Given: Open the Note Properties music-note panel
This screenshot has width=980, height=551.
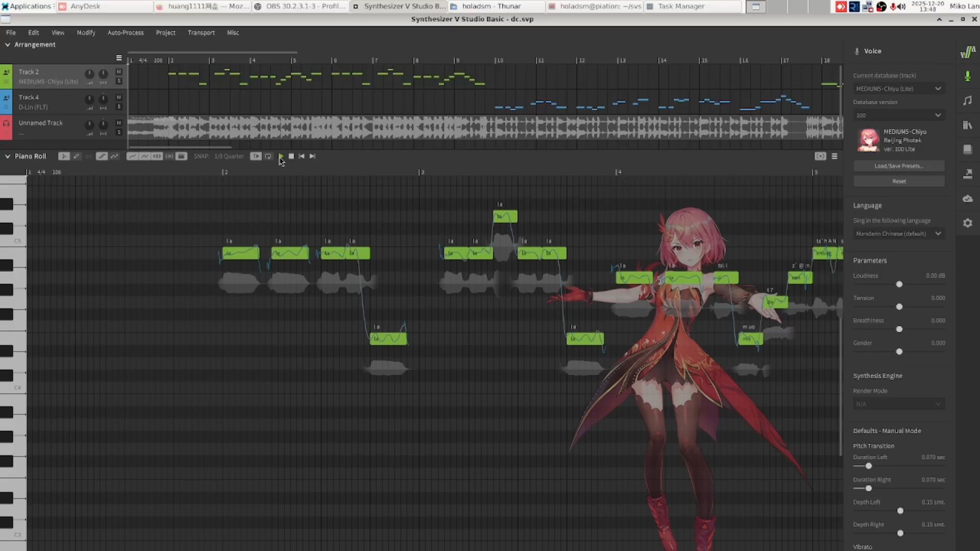Looking at the screenshot, I should [x=967, y=101].
